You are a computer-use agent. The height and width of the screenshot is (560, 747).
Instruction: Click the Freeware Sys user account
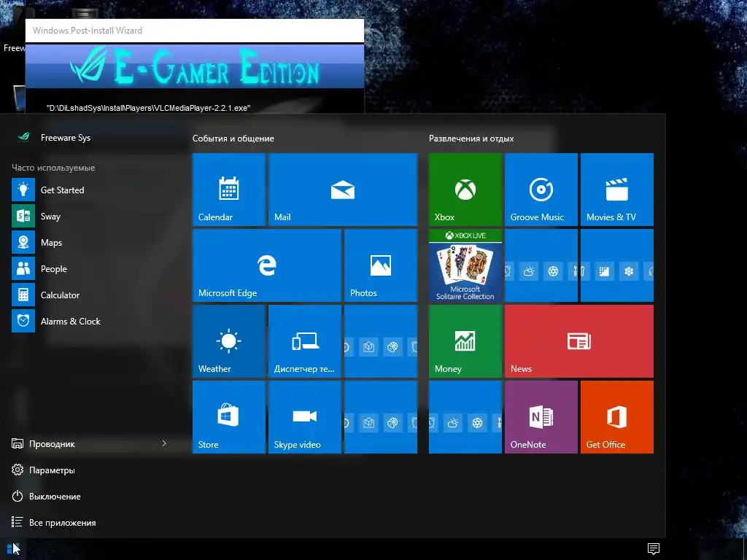(54, 138)
